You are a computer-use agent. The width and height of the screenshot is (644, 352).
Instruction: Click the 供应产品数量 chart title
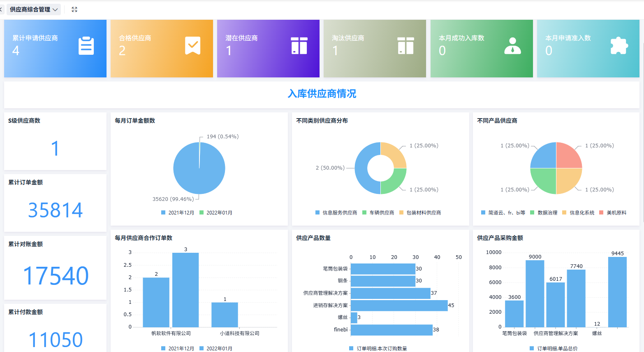[313, 238]
